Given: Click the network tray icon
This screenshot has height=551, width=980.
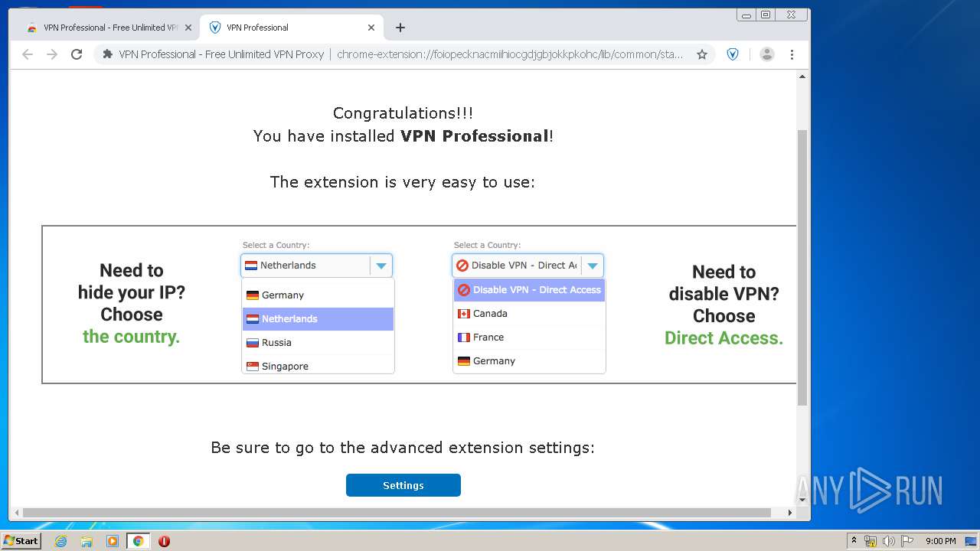Looking at the screenshot, I should 871,541.
